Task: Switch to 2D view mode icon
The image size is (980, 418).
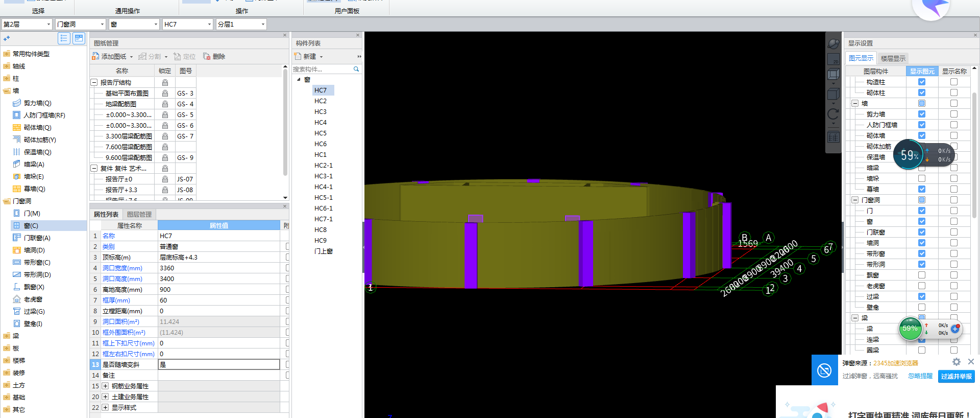Action: [x=833, y=59]
